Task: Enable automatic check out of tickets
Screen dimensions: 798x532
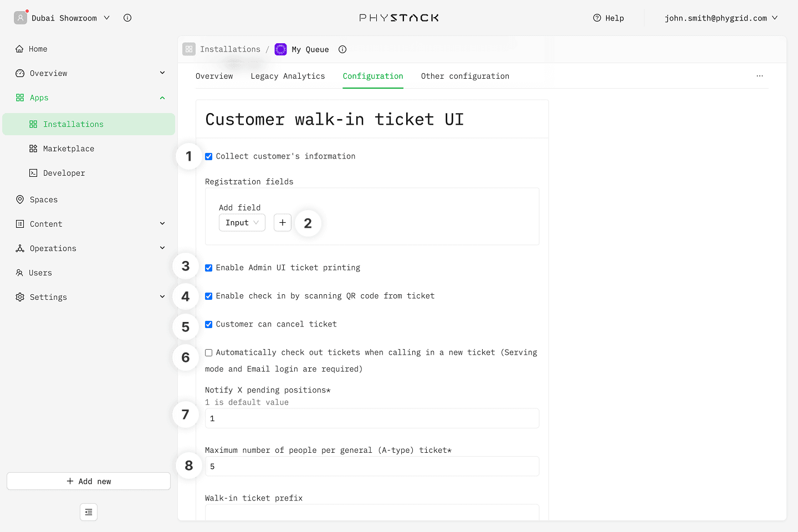Action: (x=209, y=353)
